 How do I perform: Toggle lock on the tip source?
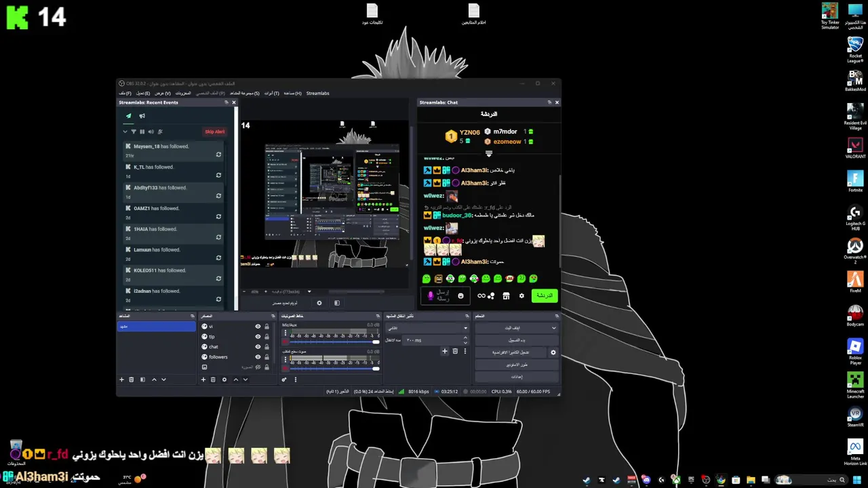(267, 337)
